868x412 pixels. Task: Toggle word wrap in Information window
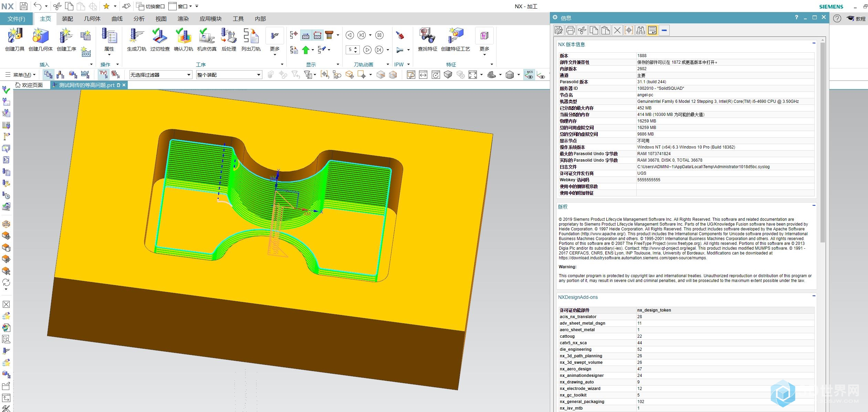tap(652, 30)
